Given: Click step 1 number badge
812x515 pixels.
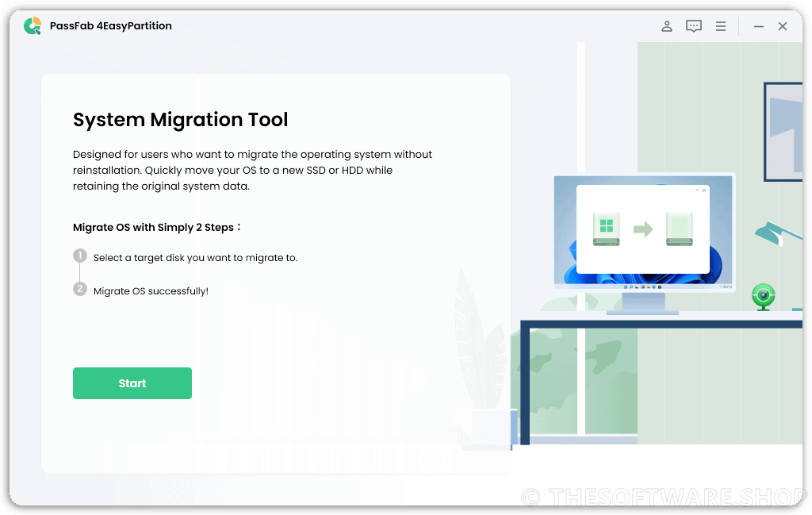Looking at the screenshot, I should (80, 256).
